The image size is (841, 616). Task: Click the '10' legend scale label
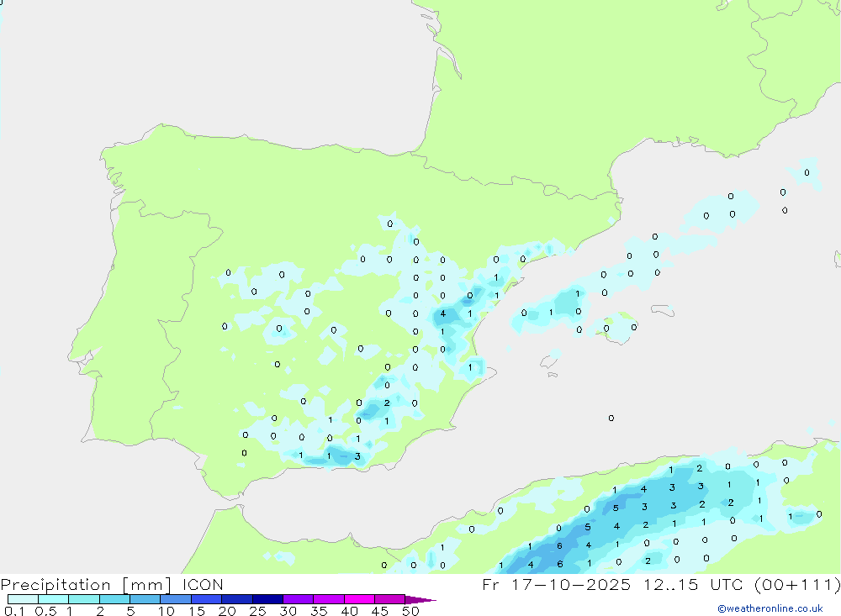(167, 611)
